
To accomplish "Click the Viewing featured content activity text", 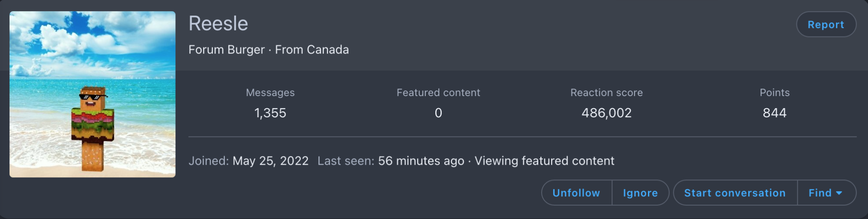I will (544, 161).
